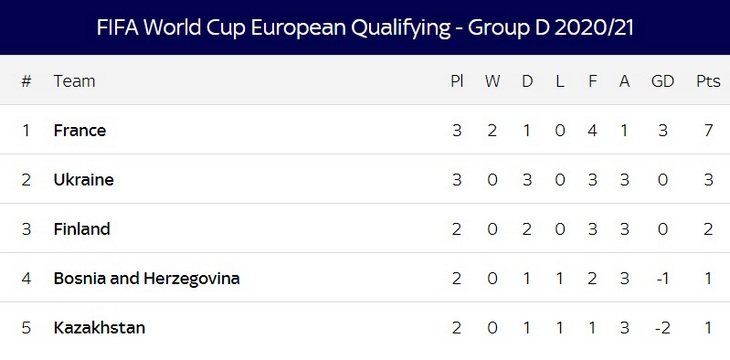Image resolution: width=730 pixels, height=360 pixels.
Task: Click the # position column header
Action: [26, 81]
